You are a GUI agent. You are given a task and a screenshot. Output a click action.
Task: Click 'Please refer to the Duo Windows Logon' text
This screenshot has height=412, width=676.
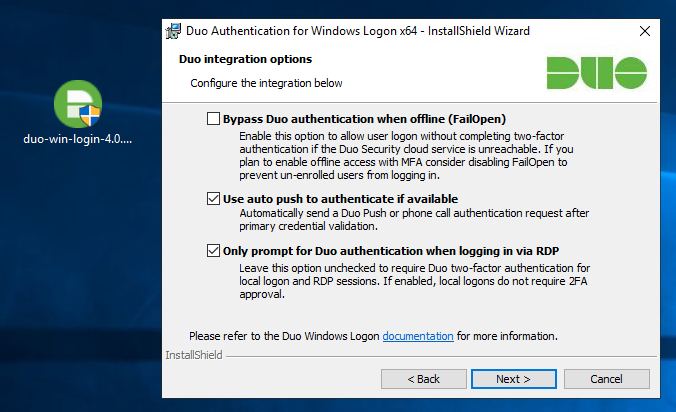(284, 336)
